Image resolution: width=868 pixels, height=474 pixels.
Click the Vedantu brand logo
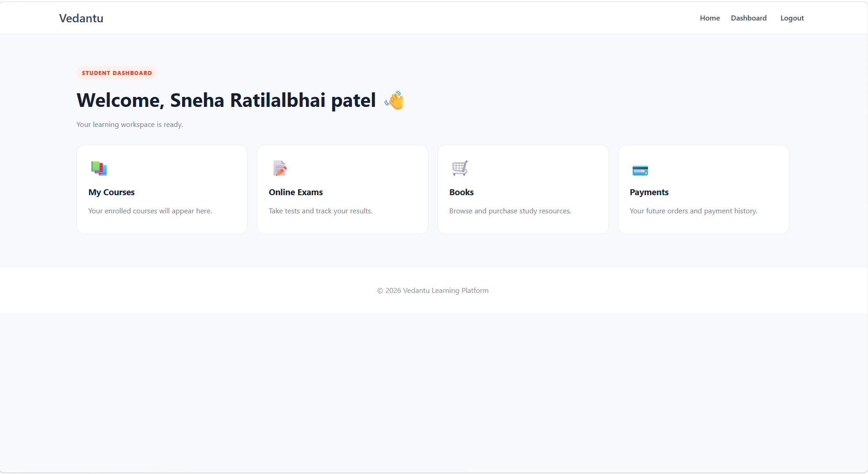coord(81,18)
